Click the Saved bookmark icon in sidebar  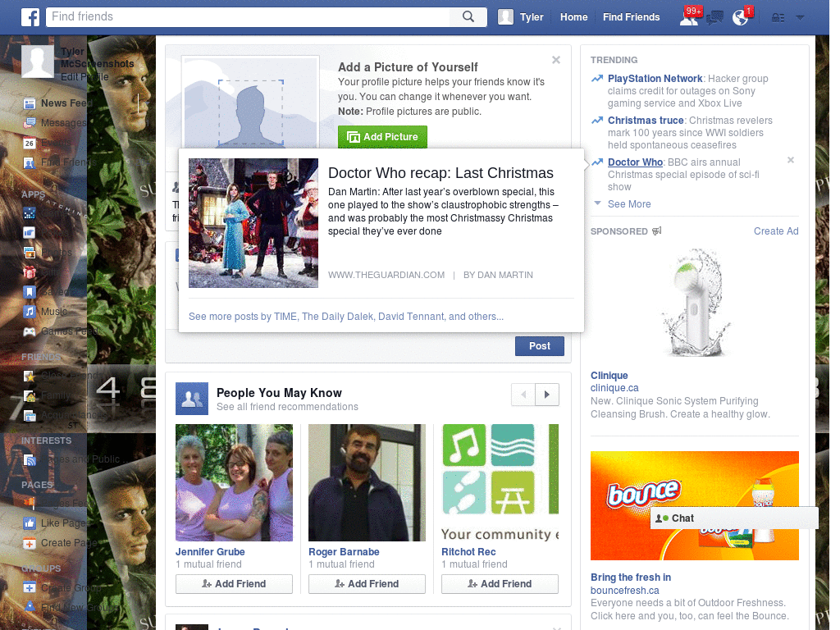[x=30, y=292]
